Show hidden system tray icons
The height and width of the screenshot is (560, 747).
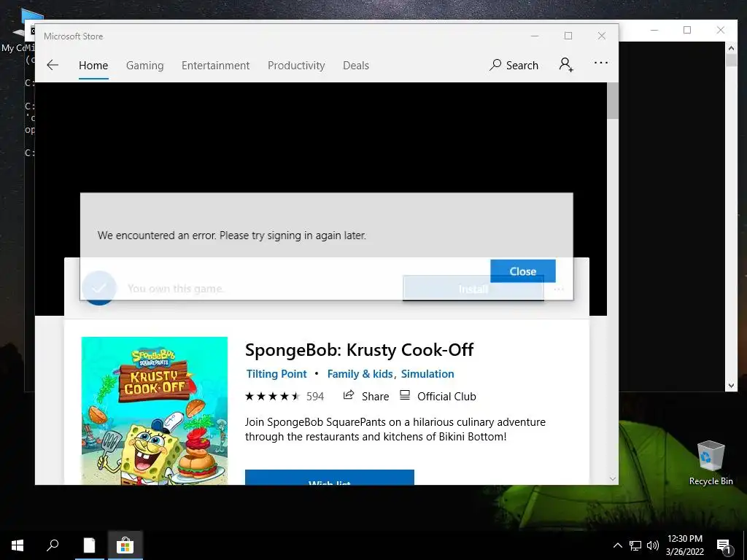617,545
